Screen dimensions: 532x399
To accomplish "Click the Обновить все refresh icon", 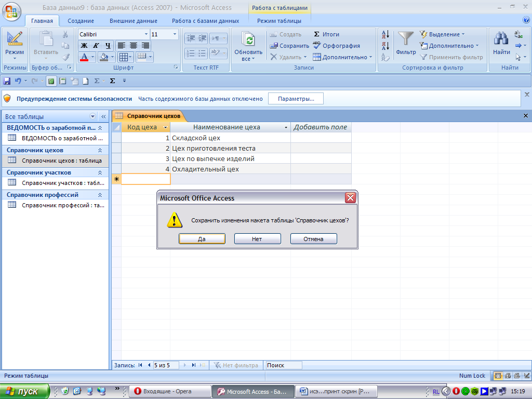I will click(x=248, y=40).
